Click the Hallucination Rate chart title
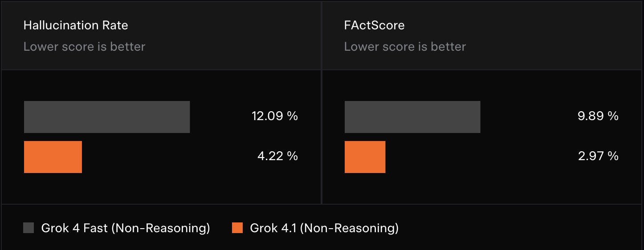This screenshot has height=250, width=644. pyautogui.click(x=76, y=25)
